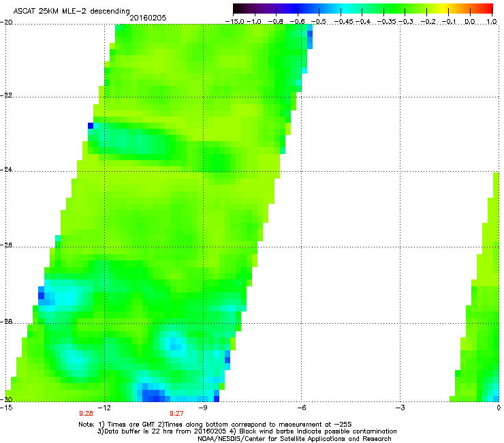Select the "-24" latitude axis label
Viewport: 504px width, 443px height.
tap(6, 170)
